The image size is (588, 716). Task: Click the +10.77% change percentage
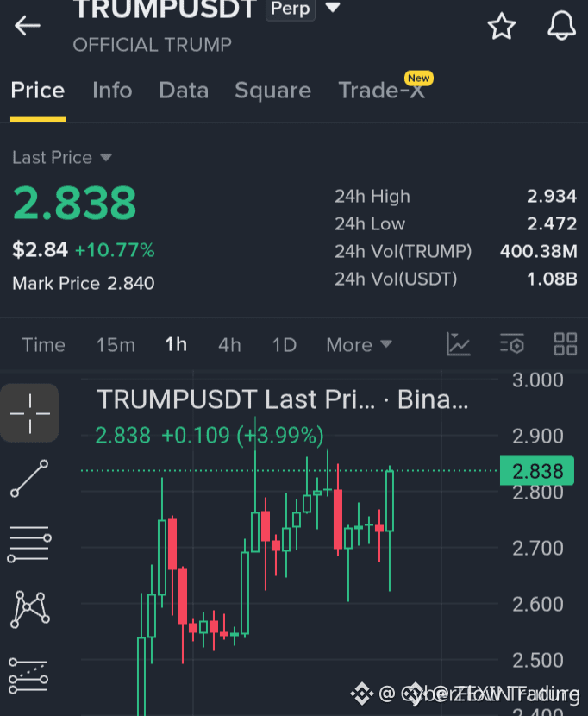coord(115,250)
